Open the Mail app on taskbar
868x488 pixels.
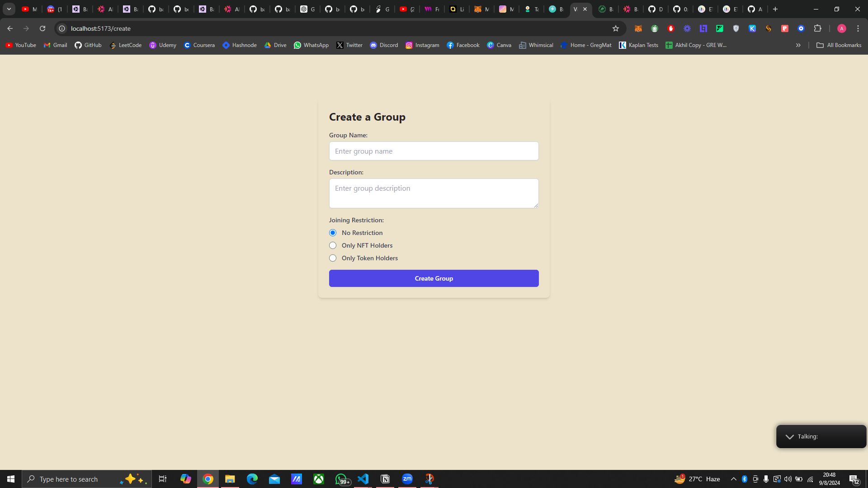coord(274,479)
